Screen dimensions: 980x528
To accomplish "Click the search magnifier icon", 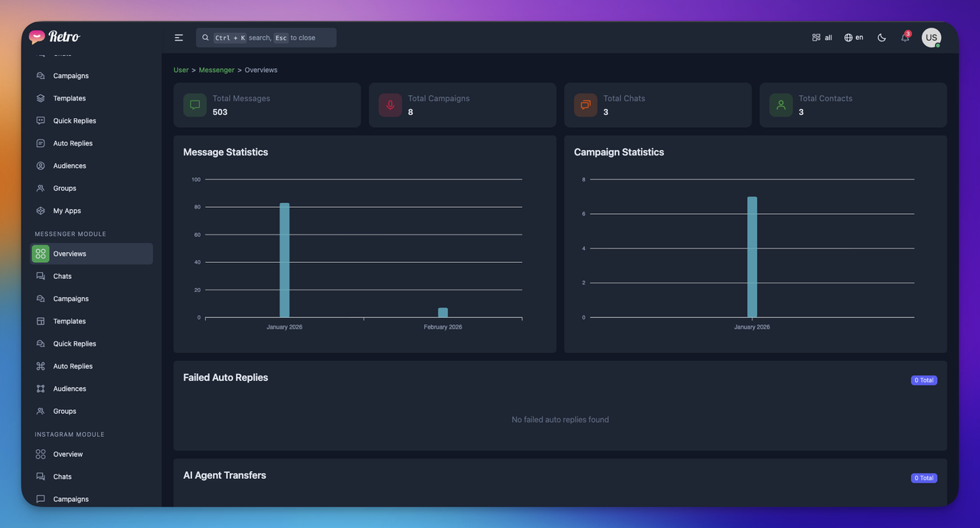I will click(x=206, y=38).
